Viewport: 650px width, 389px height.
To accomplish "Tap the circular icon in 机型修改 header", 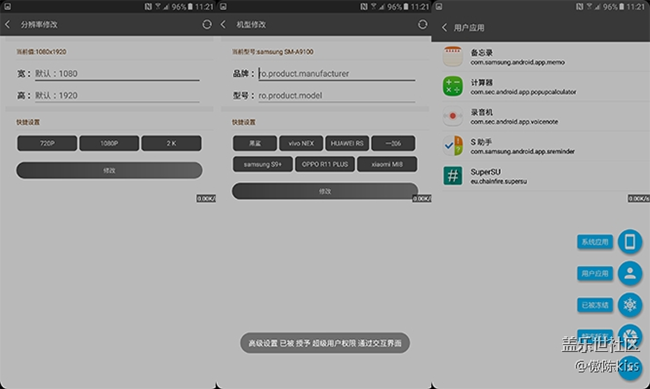I will (422, 24).
